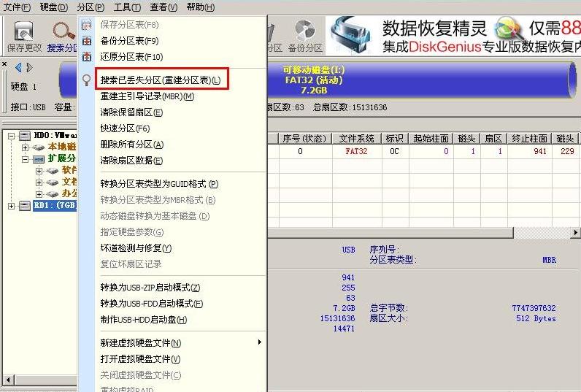Screen dimensions: 581x392
Task: Click the 文件系统 column header
Action: point(356,139)
